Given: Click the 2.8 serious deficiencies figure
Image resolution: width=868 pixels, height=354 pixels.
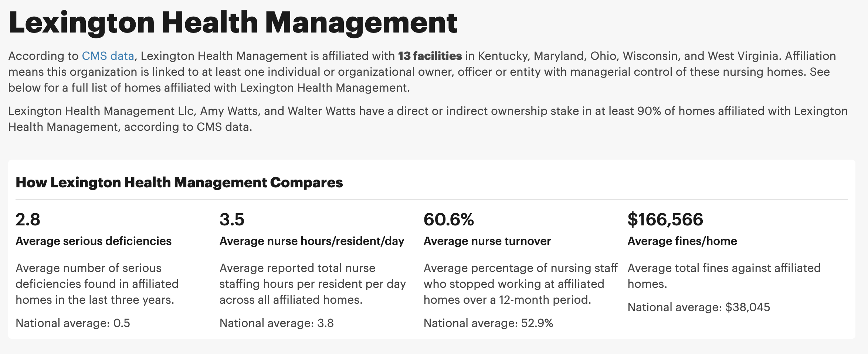Looking at the screenshot, I should tap(28, 219).
